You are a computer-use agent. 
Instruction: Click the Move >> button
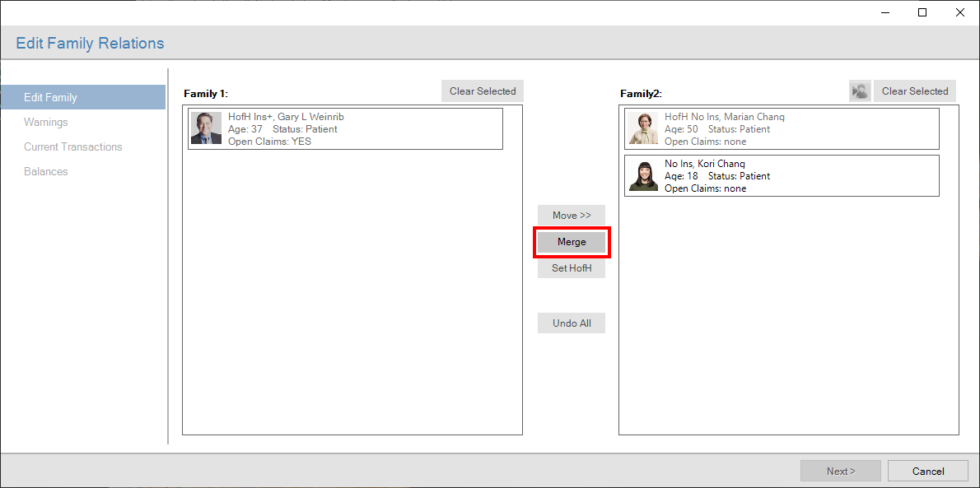[x=571, y=215]
